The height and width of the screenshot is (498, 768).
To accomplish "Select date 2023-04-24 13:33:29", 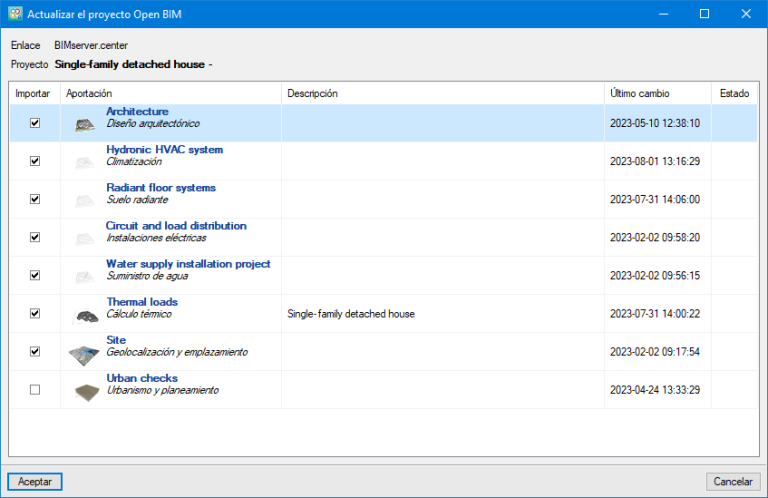I will (x=655, y=390).
